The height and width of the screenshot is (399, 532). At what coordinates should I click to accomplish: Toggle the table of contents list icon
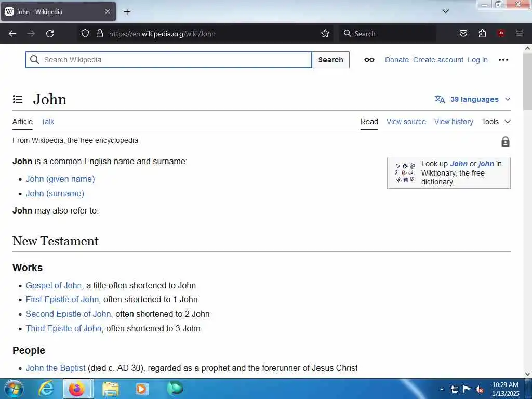click(18, 99)
